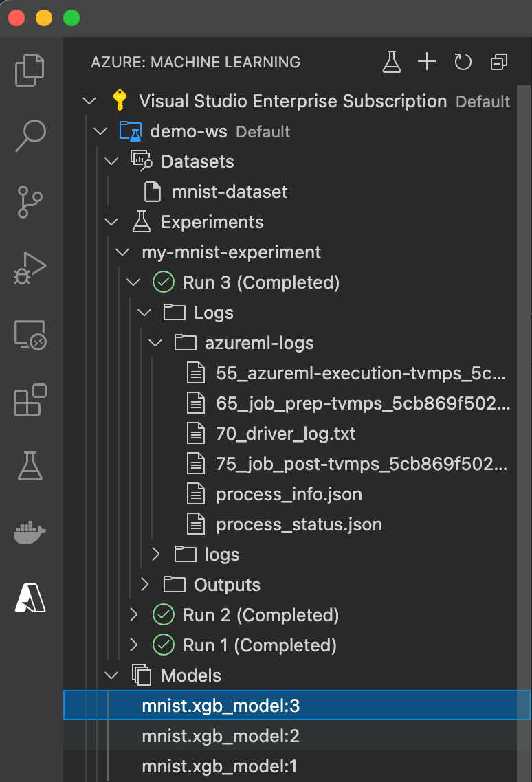
Task: Collapse all tree nodes via header icon
Action: click(x=498, y=62)
